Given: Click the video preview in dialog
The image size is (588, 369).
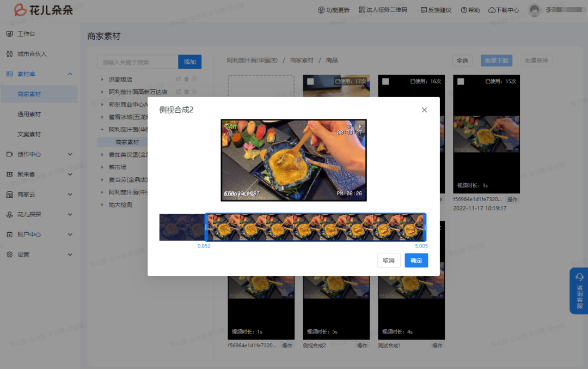Looking at the screenshot, I should [293, 160].
